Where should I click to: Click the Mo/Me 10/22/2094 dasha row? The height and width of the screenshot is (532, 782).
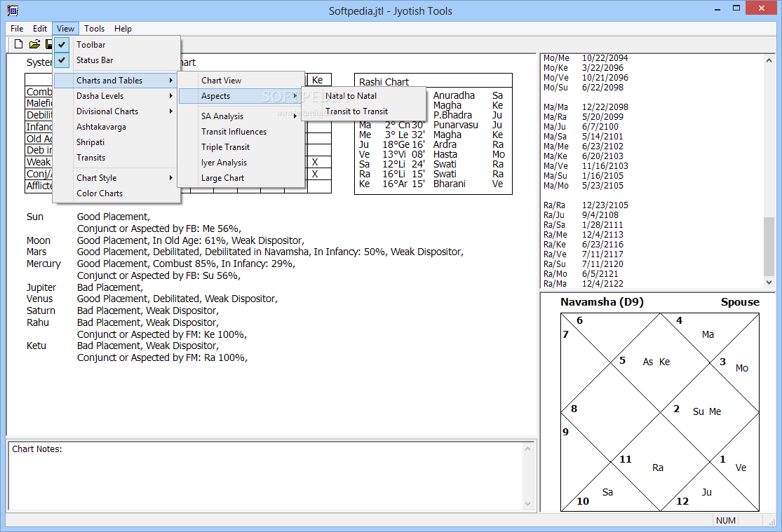[x=586, y=58]
